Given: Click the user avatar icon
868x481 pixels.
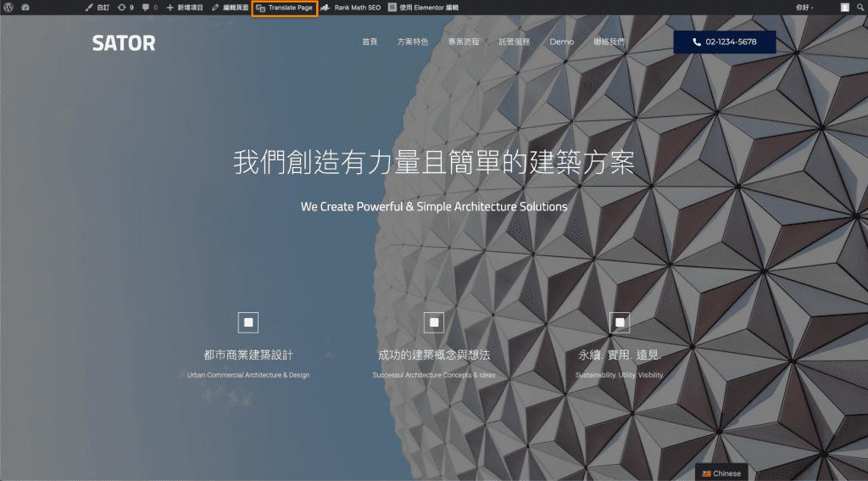Looking at the screenshot, I should click(x=844, y=7).
